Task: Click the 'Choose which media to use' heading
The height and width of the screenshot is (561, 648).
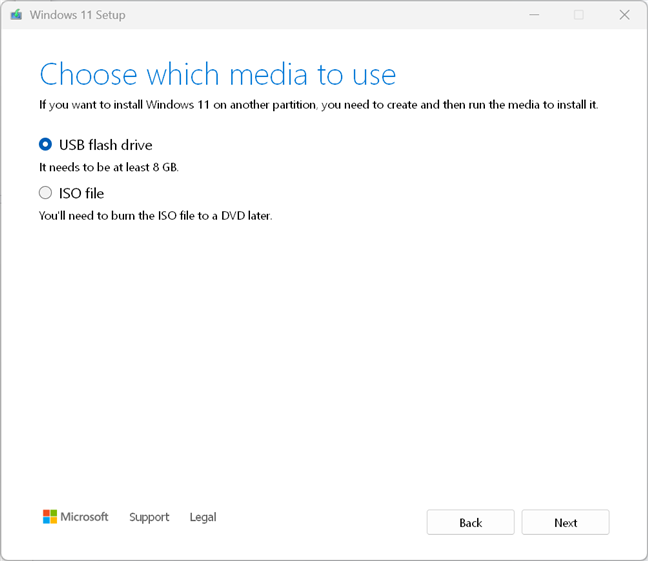Action: [218, 74]
